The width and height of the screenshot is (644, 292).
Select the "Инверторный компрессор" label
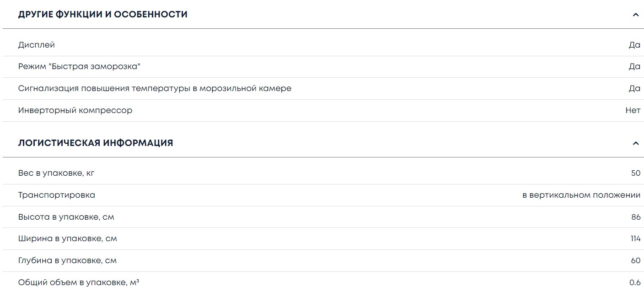pos(75,110)
